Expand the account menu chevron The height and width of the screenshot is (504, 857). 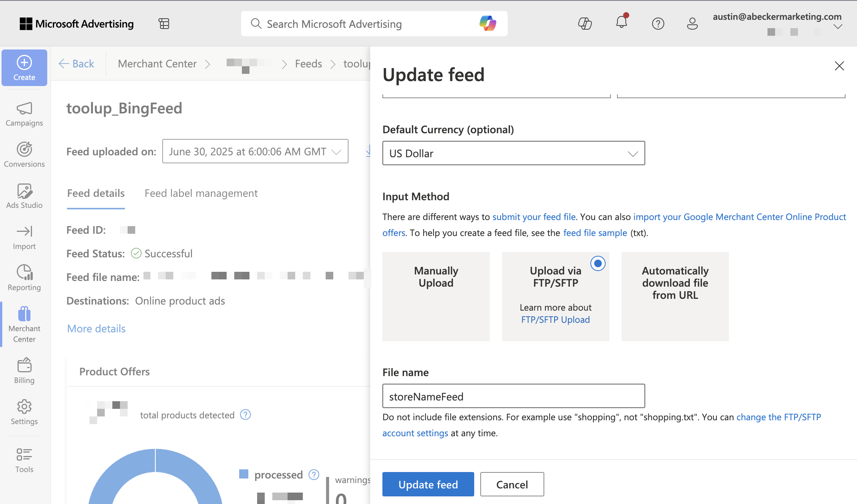(x=838, y=27)
